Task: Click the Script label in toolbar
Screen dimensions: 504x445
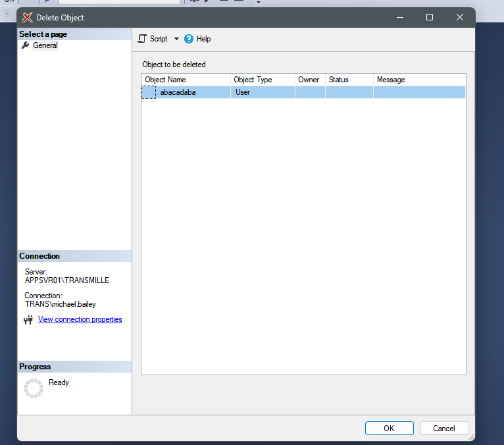Action: click(x=159, y=39)
